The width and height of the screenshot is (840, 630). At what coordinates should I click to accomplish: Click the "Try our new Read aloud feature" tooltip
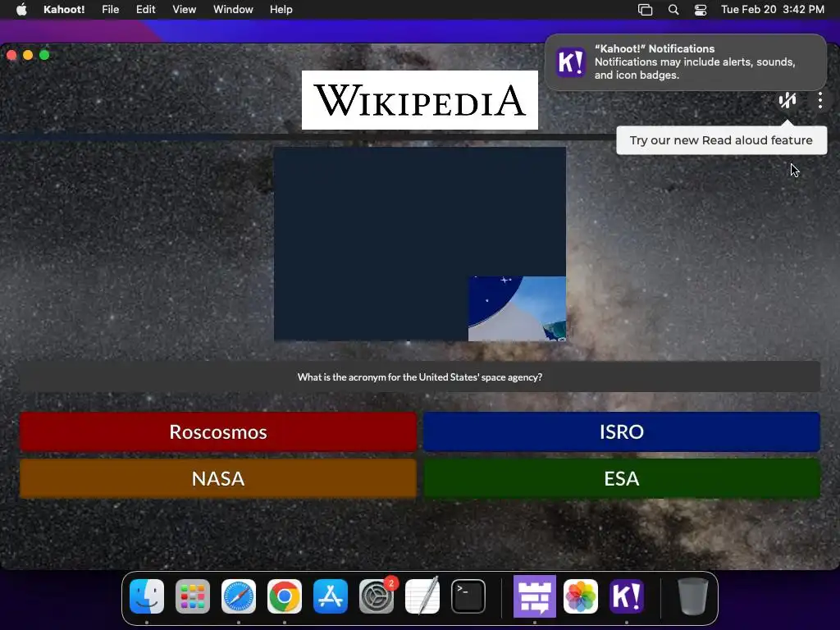[x=721, y=140]
